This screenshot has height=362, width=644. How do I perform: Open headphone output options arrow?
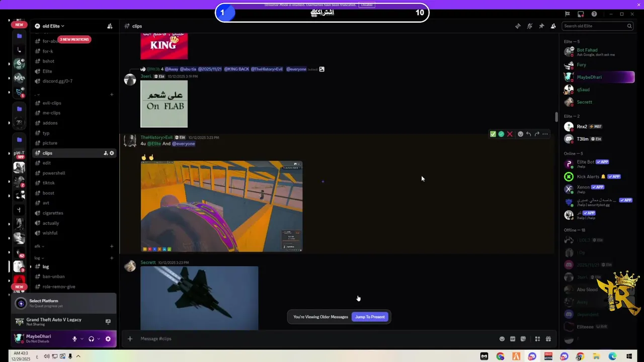(99, 339)
